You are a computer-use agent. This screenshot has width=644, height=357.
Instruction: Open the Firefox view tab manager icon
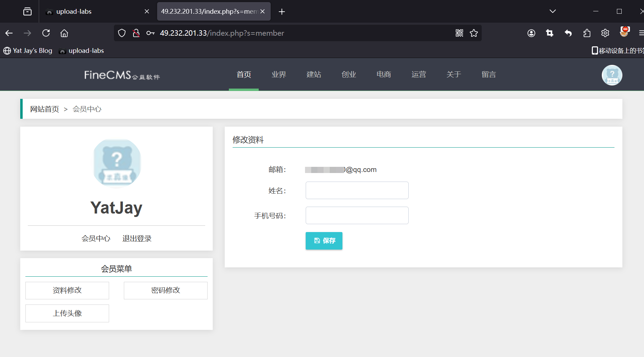(x=27, y=12)
